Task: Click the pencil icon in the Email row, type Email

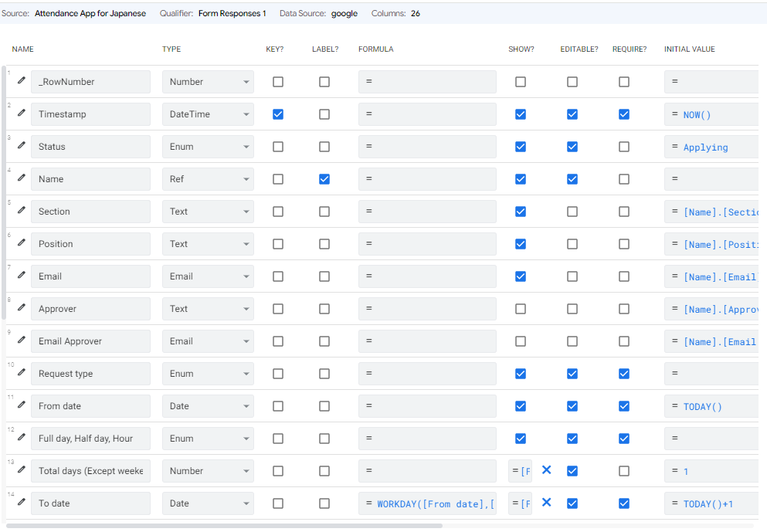Action: [x=21, y=275]
